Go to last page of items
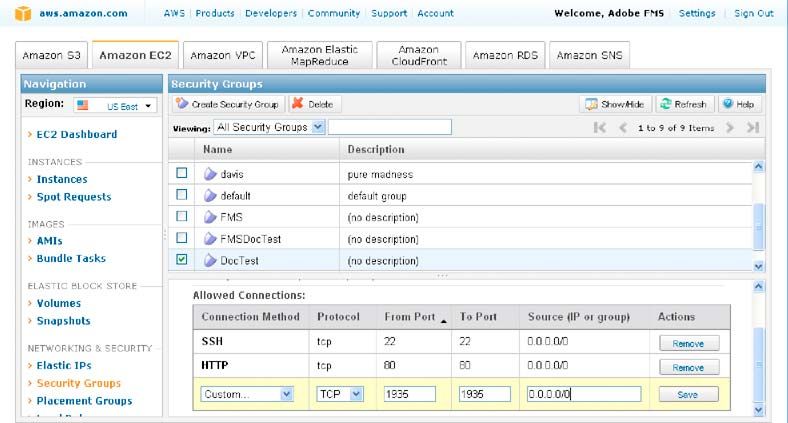Image resolution: width=788 pixels, height=423 pixels. pos(753,128)
